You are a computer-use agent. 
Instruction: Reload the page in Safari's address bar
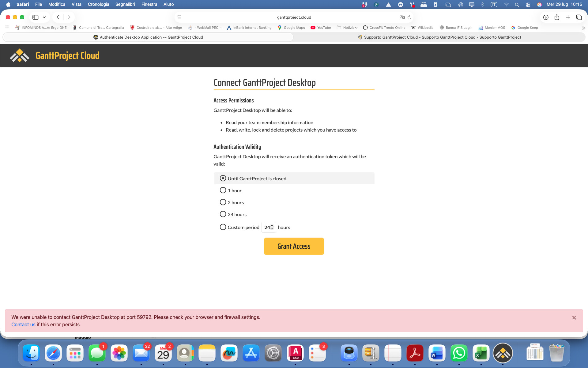(x=409, y=17)
